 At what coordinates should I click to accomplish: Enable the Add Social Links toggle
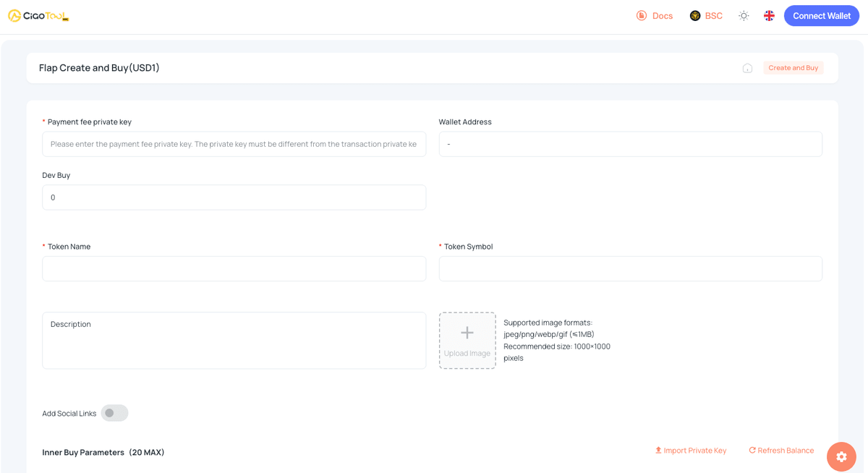[x=114, y=413]
